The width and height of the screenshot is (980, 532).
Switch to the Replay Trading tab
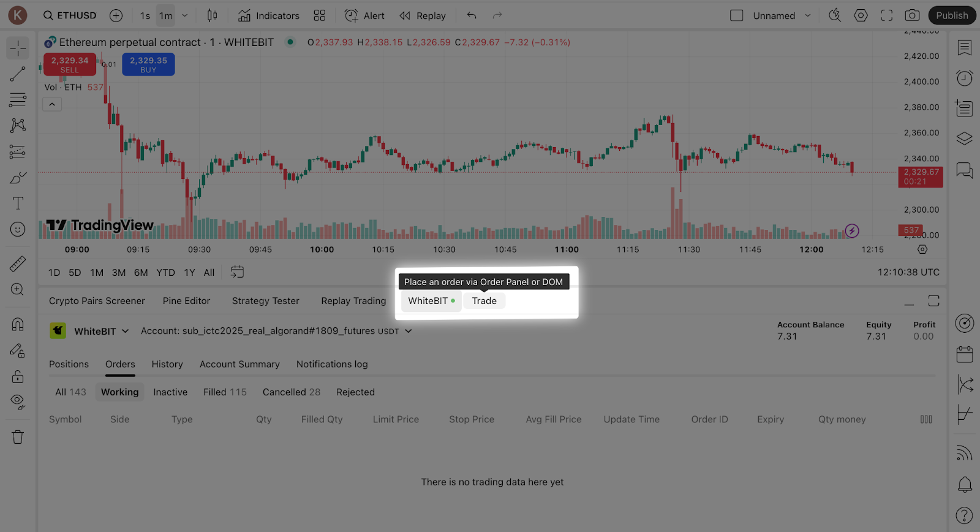click(x=353, y=301)
